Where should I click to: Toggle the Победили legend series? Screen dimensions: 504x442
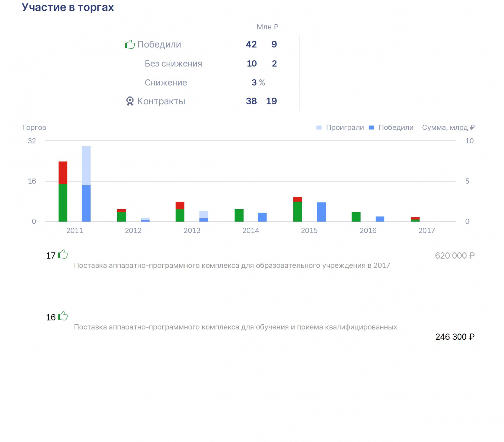(x=391, y=127)
